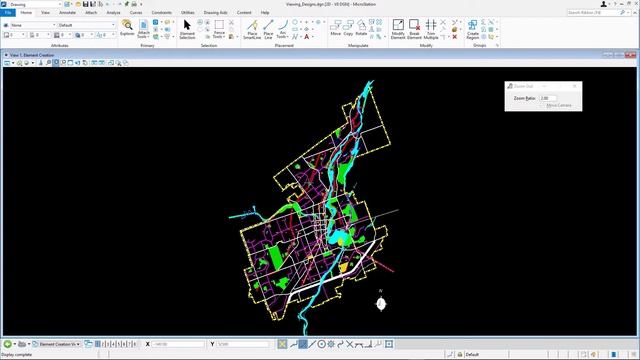Click the Default active level in status bar
This screenshot has width=640, height=360.
472,355
